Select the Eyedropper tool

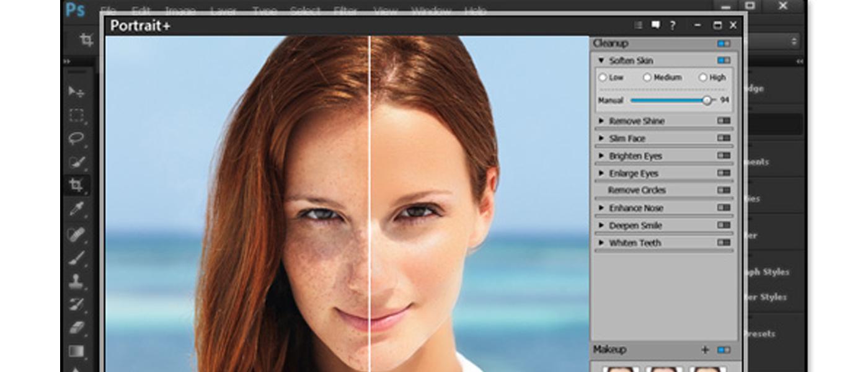point(77,210)
